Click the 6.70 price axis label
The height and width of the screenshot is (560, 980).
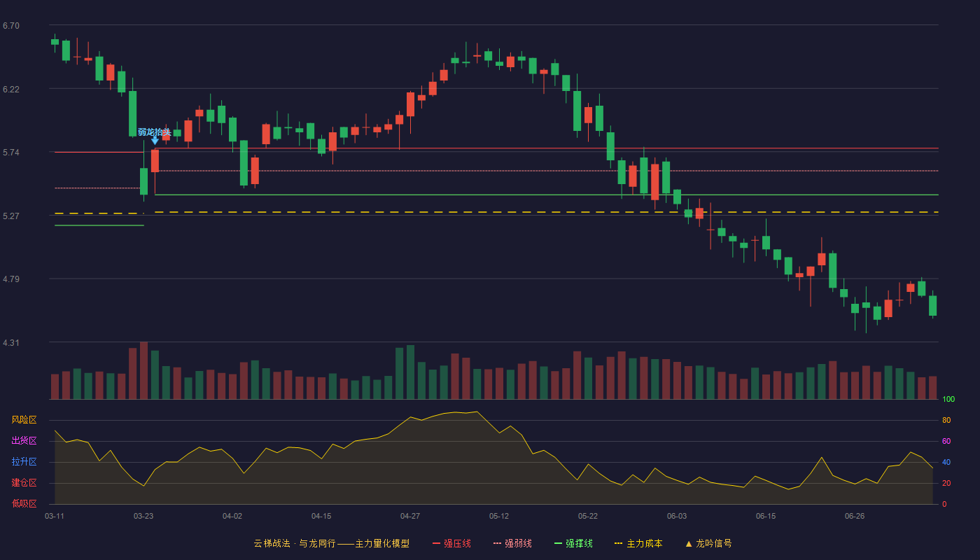click(x=11, y=26)
